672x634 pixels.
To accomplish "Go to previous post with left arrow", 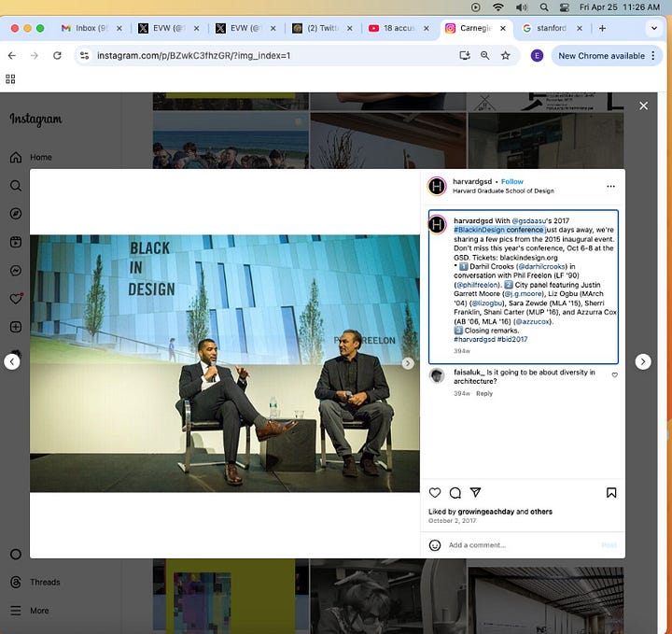I will [12, 361].
